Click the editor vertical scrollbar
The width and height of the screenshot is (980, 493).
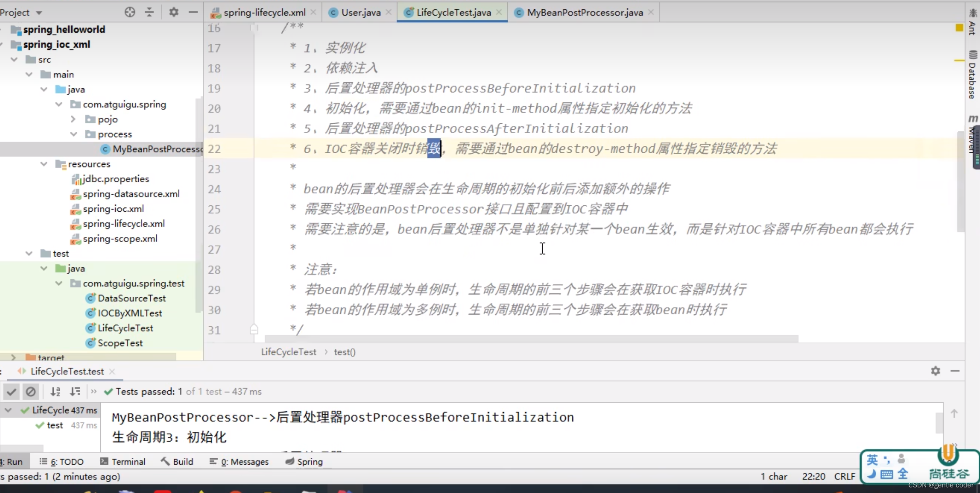(960, 181)
